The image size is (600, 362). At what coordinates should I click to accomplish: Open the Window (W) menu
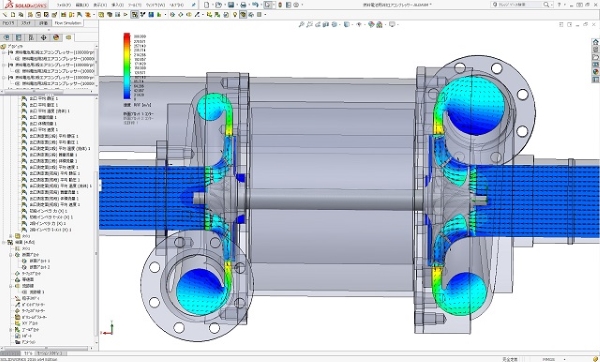(157, 5)
